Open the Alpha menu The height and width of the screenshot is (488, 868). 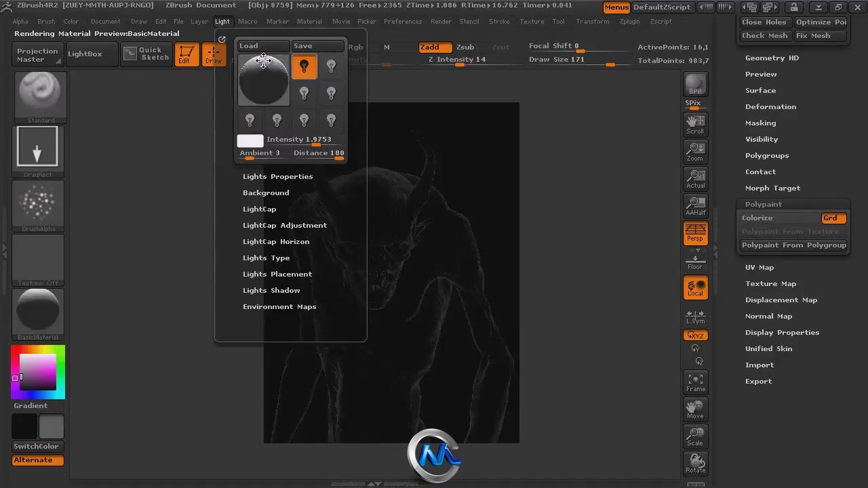point(20,22)
